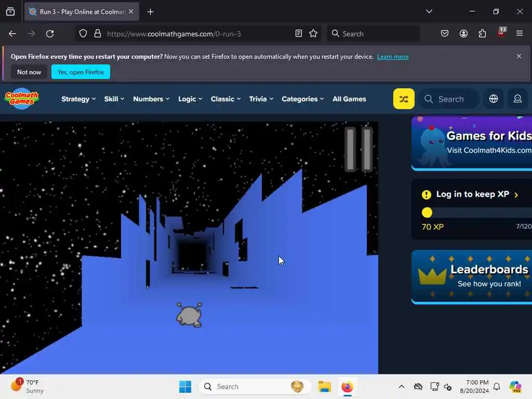Open the language globe icon

[x=494, y=99]
